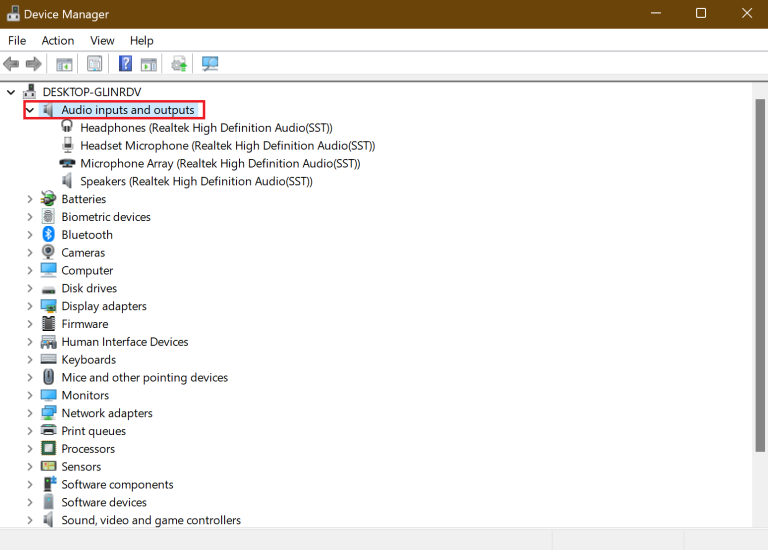Click the vertical scrollbar down arrow
The image size is (768, 550).
tap(760, 521)
